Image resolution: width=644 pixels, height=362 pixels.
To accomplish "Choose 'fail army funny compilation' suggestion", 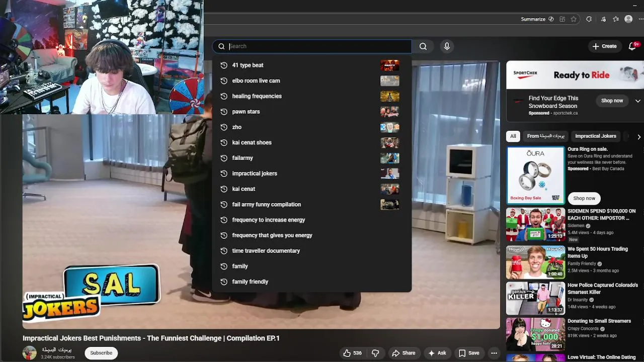I will pyautogui.click(x=312, y=204).
